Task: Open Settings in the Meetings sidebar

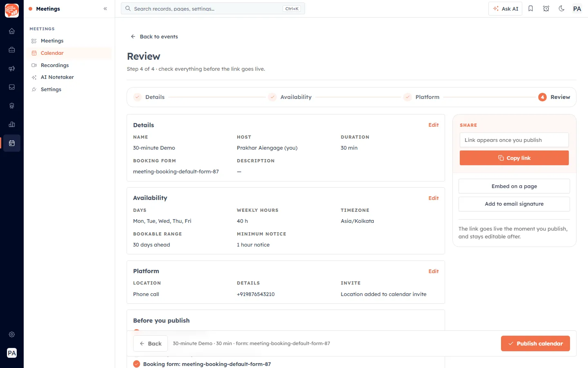Action: (69, 90)
